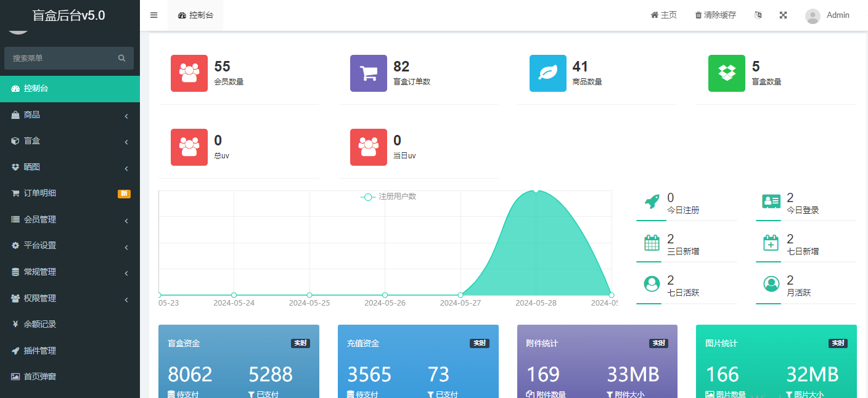
Task: Click the red 会员数量 members icon
Action: tap(189, 73)
